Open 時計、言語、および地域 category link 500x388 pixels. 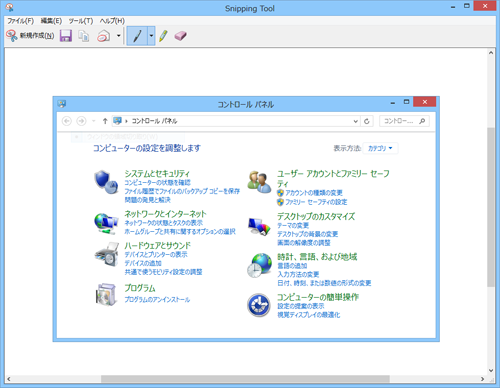317,257
